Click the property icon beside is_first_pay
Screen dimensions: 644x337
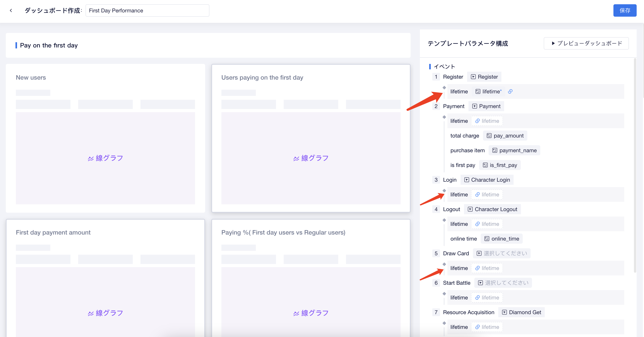coord(485,165)
